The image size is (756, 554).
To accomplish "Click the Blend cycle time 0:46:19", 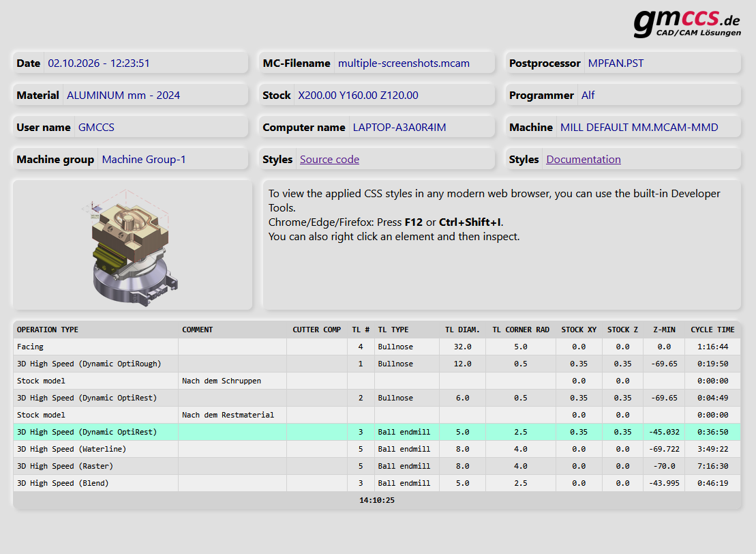I will (712, 483).
